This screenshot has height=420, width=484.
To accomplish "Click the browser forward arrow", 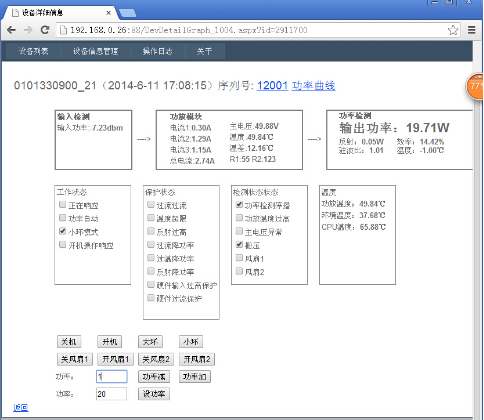I will (28, 30).
